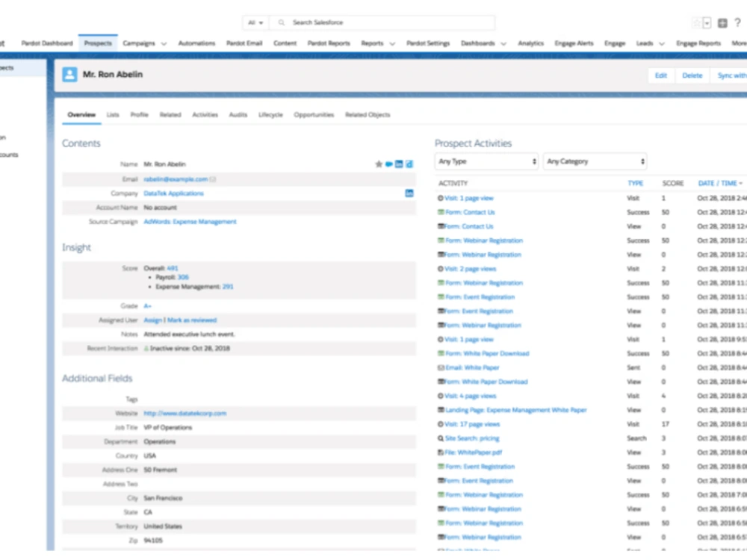The height and width of the screenshot is (560, 747).
Task: Expand the Campaigns nav chevron
Action: coord(164,43)
